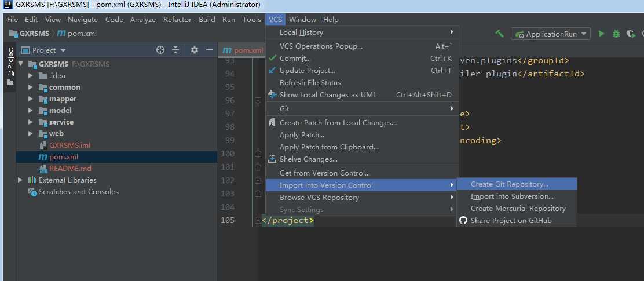
Task: Open the Help menu
Action: pos(331,19)
